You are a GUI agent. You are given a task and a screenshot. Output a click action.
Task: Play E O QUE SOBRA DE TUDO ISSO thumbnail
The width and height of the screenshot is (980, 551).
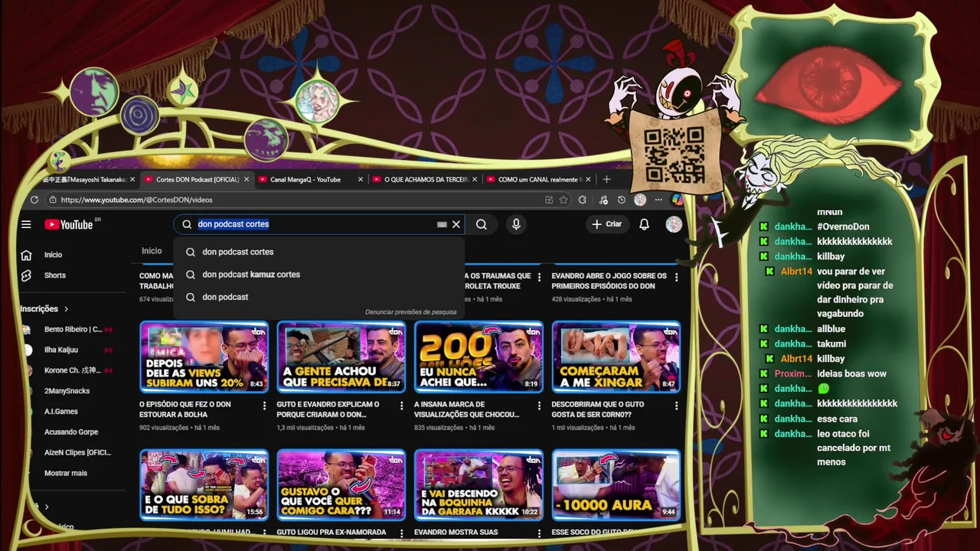tap(204, 484)
